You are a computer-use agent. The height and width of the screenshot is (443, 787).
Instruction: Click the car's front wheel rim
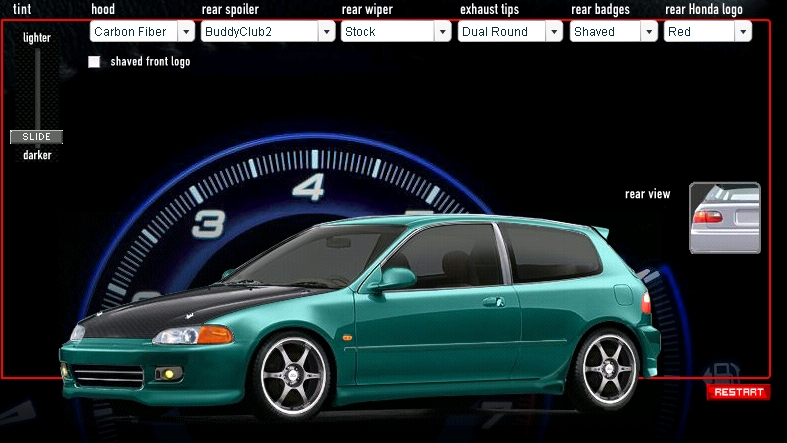293,376
